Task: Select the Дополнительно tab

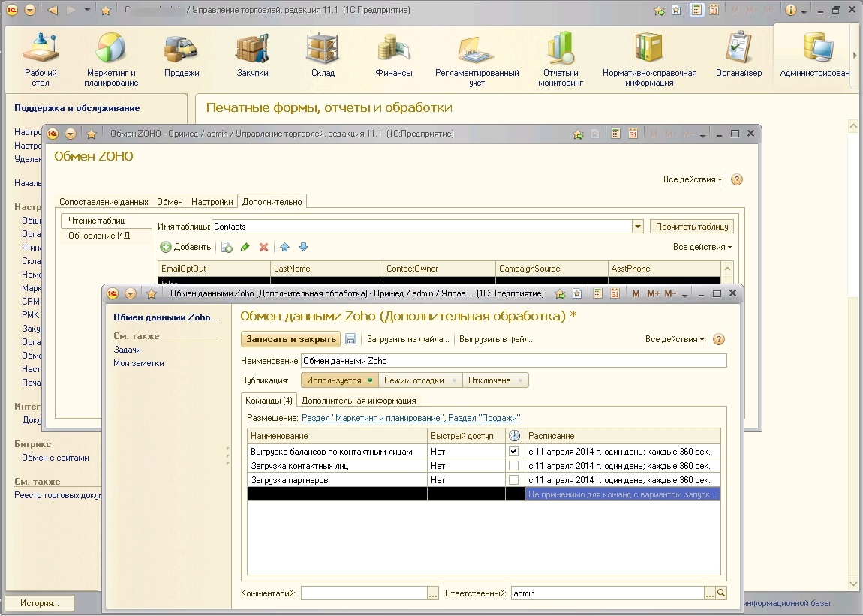Action: point(272,202)
